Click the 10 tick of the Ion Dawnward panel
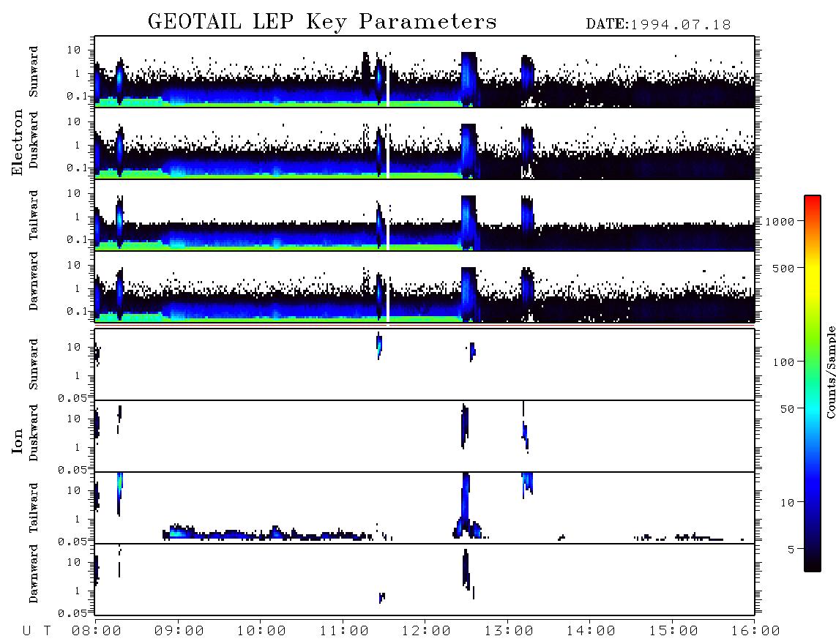836x644 pixels. pyautogui.click(x=74, y=562)
